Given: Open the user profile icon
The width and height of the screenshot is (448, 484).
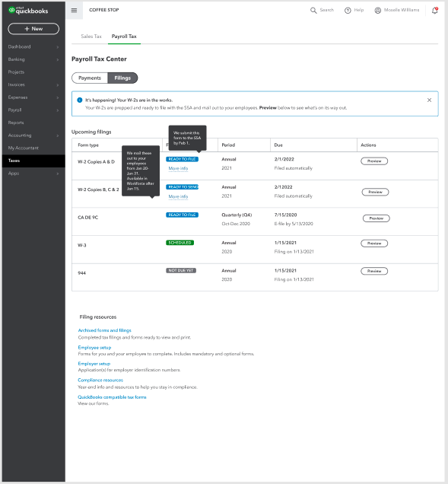Looking at the screenshot, I should pyautogui.click(x=378, y=11).
